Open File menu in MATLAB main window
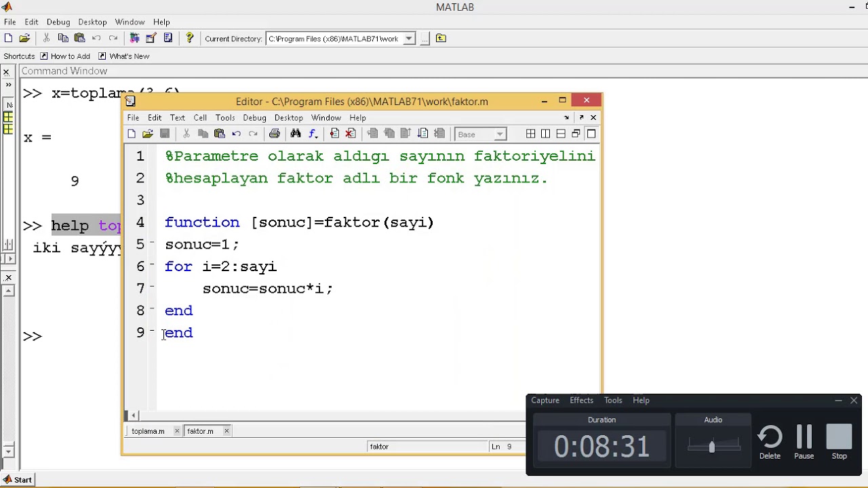The image size is (868, 488). point(10,22)
